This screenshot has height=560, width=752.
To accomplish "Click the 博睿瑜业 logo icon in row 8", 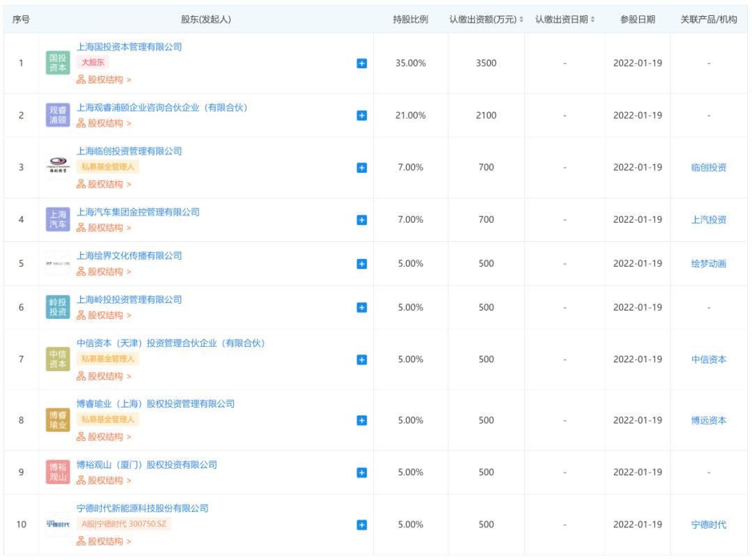I will click(x=58, y=420).
